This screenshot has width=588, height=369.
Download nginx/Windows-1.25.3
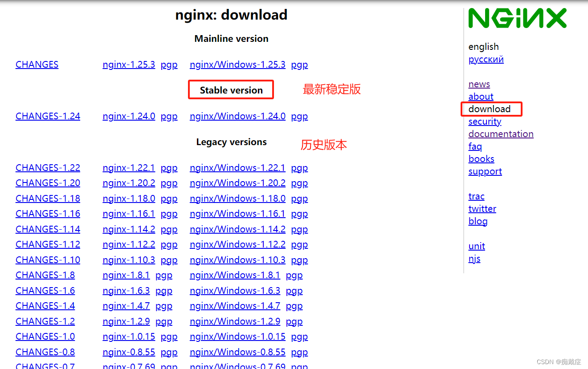point(237,65)
